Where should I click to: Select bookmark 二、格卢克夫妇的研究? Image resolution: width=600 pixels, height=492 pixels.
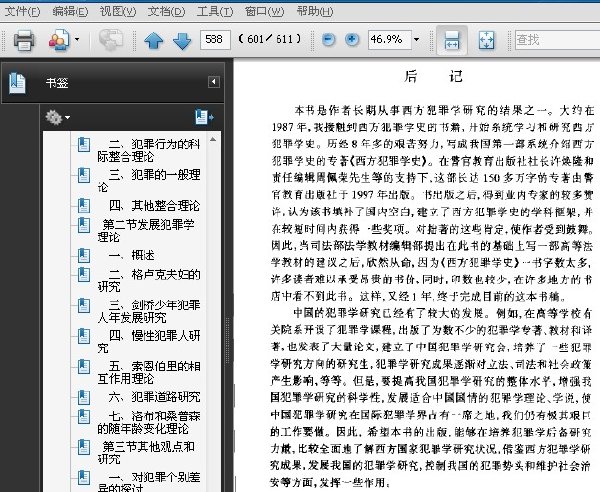148,280
